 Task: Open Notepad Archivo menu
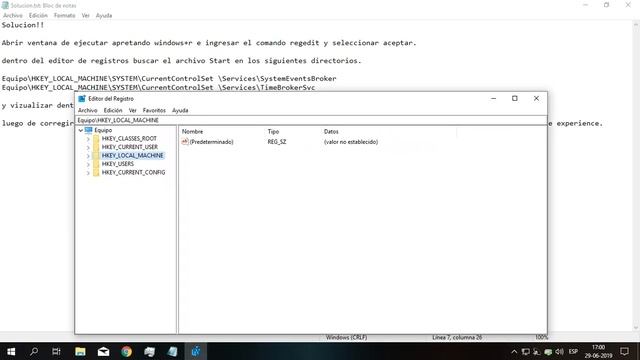click(13, 16)
